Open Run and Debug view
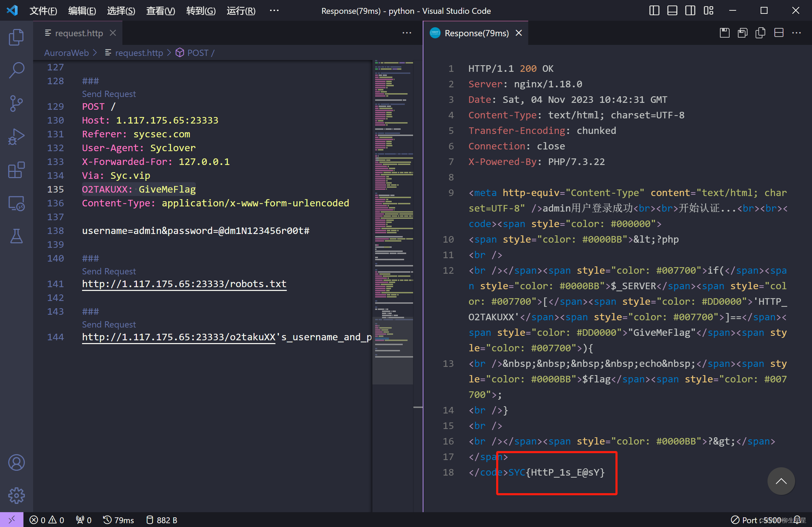The height and width of the screenshot is (527, 812). (16, 137)
